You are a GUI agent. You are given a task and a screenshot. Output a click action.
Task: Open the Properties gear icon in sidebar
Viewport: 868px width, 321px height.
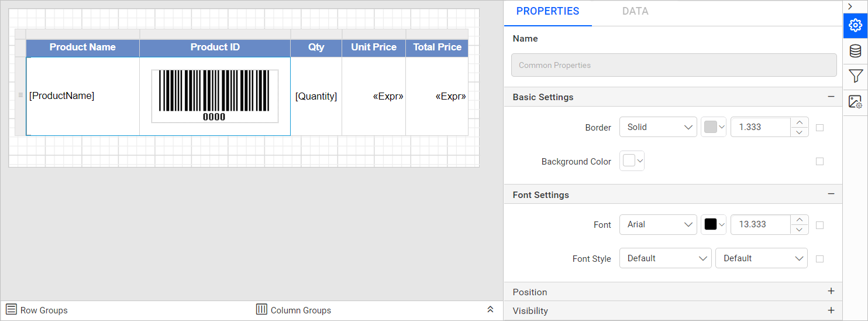855,26
